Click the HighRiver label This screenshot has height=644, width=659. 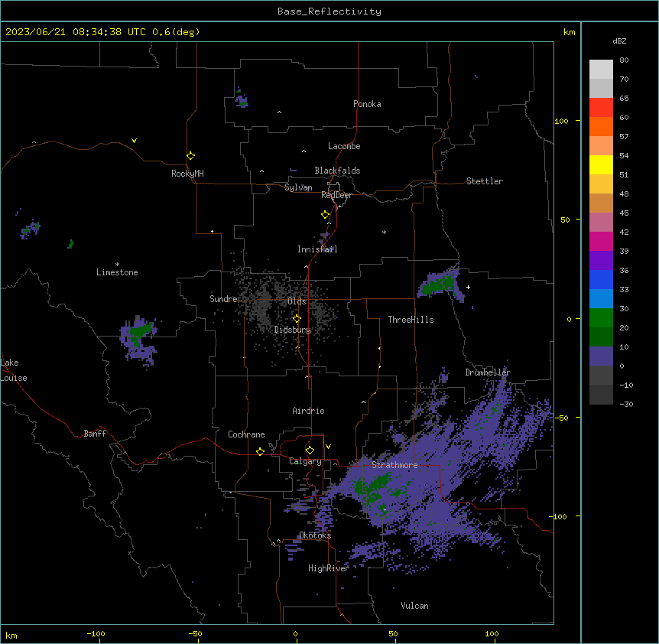(x=328, y=568)
